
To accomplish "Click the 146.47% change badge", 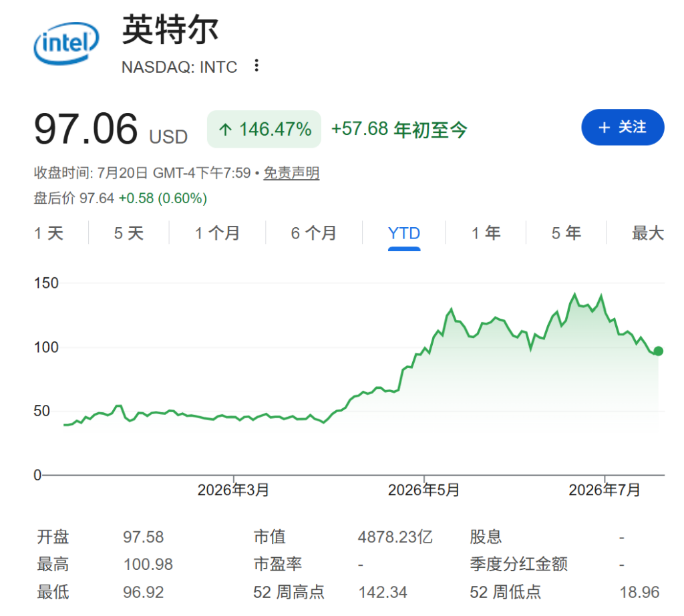I will click(x=265, y=129).
